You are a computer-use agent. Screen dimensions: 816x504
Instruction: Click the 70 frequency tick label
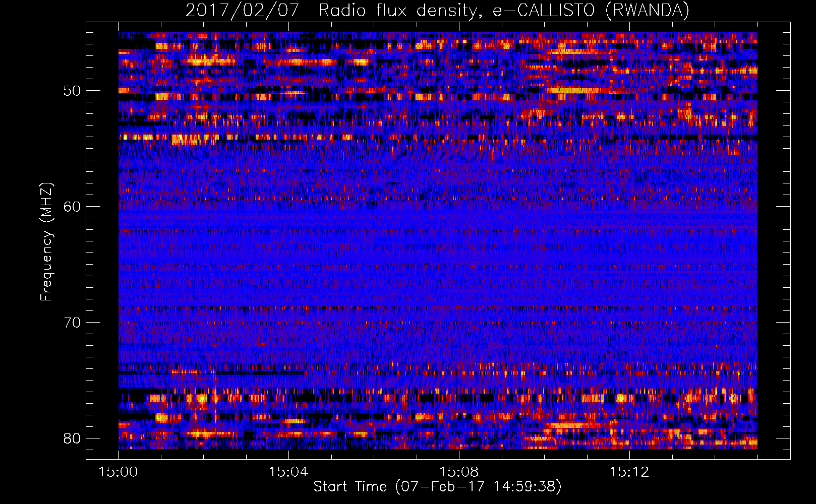click(72, 323)
